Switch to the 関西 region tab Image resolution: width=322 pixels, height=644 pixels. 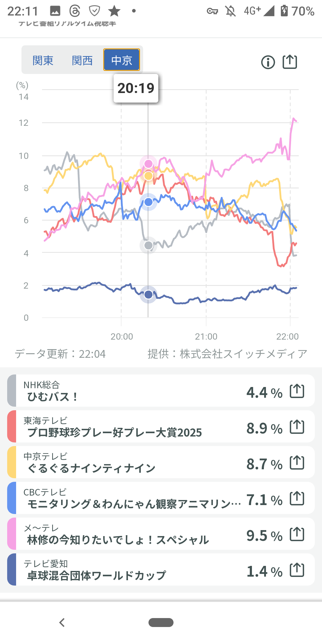82,61
